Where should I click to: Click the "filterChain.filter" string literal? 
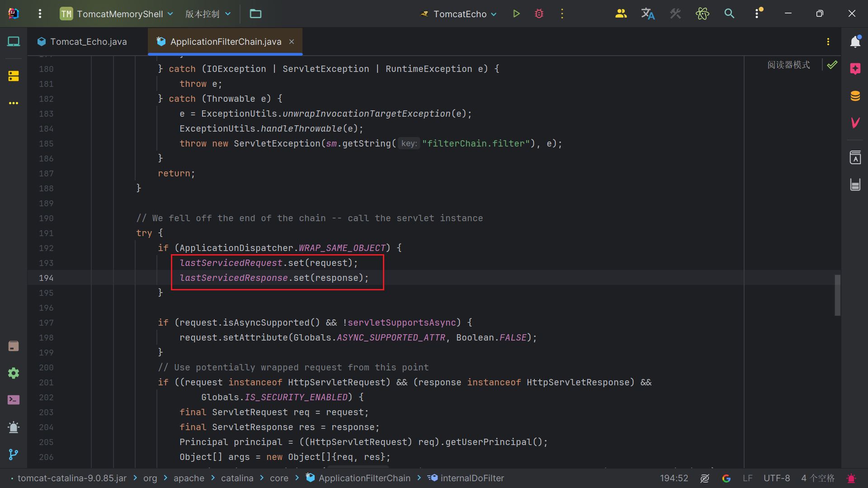coord(476,143)
